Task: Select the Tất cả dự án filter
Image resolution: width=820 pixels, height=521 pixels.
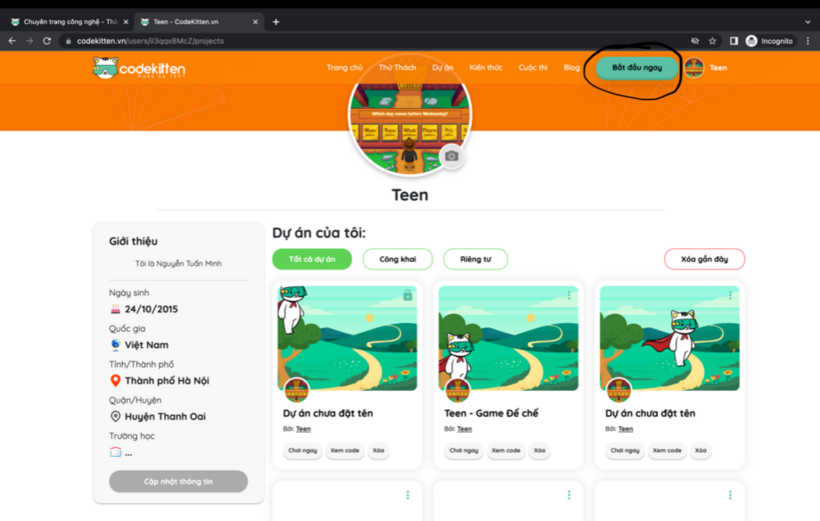Action: coord(312,259)
